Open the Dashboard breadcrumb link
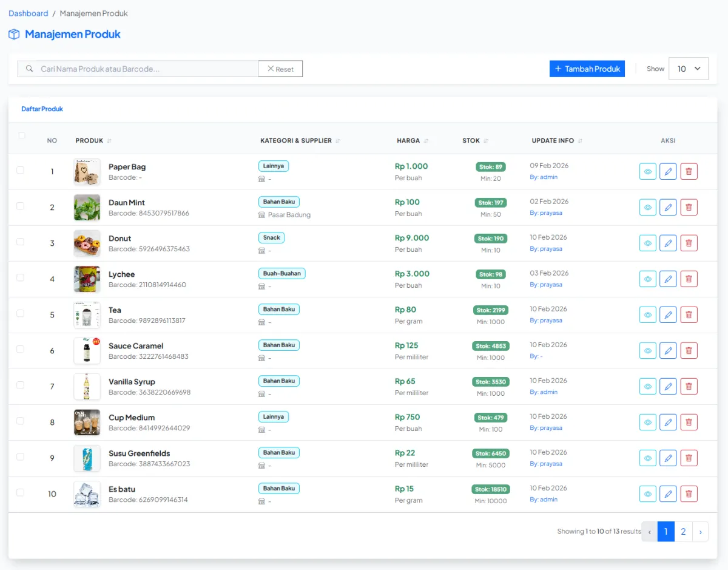 (28, 13)
